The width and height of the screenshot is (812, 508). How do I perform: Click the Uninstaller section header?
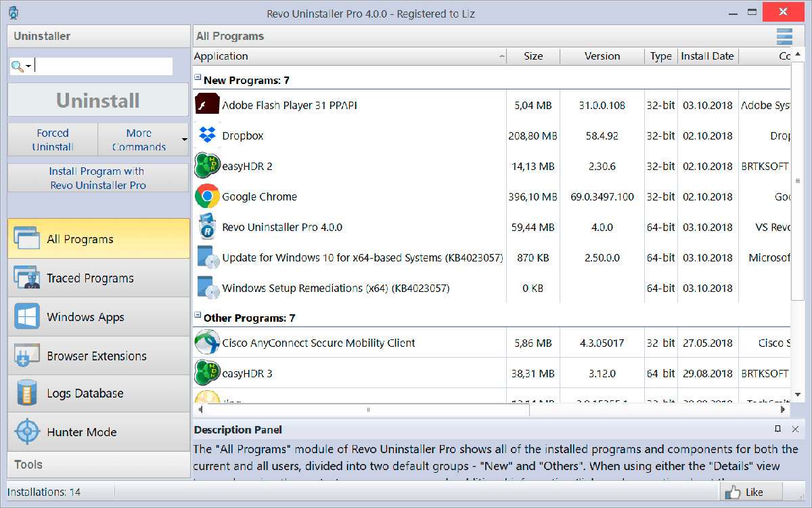click(99, 37)
